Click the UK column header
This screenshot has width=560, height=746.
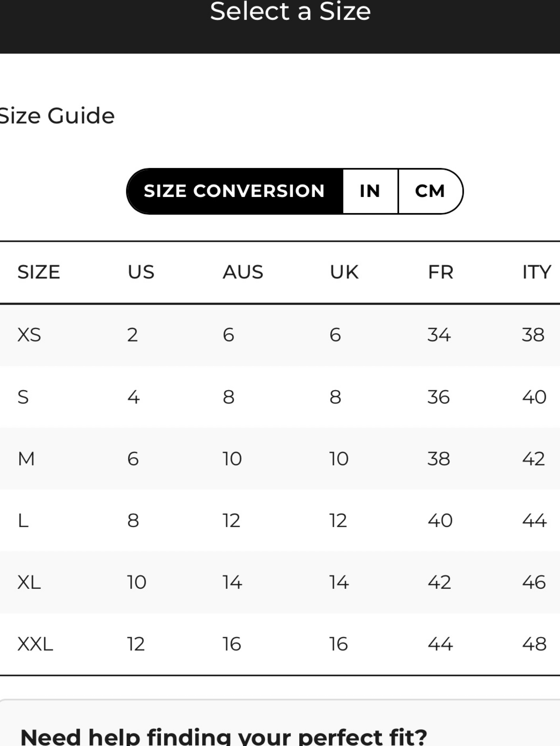point(344,272)
